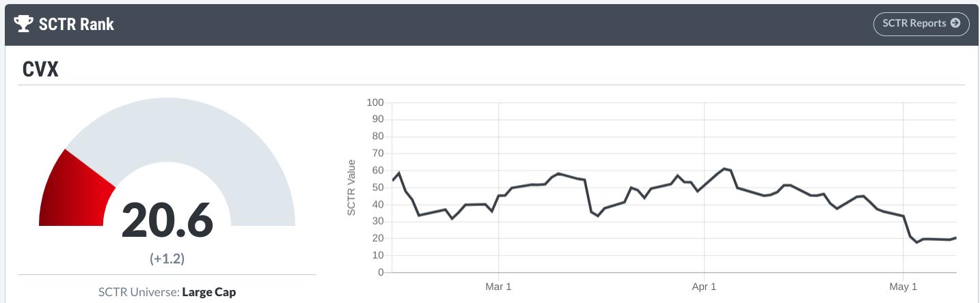Click the 50 y-axis tick label
The width and height of the screenshot is (980, 303).
pyautogui.click(x=378, y=188)
